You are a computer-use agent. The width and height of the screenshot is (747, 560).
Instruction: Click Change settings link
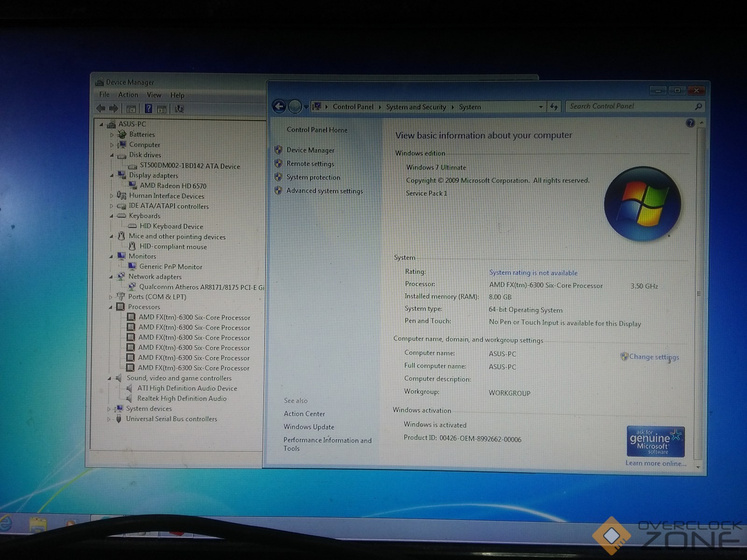(x=654, y=357)
